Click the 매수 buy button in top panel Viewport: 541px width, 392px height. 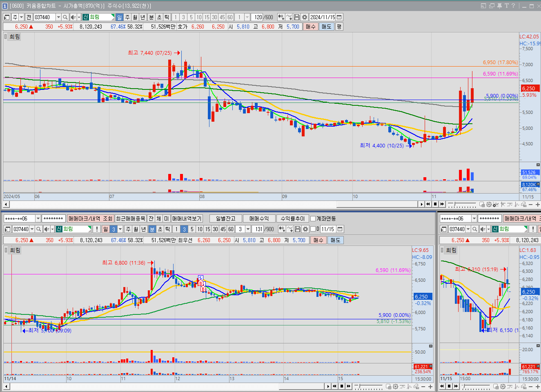click(x=311, y=27)
